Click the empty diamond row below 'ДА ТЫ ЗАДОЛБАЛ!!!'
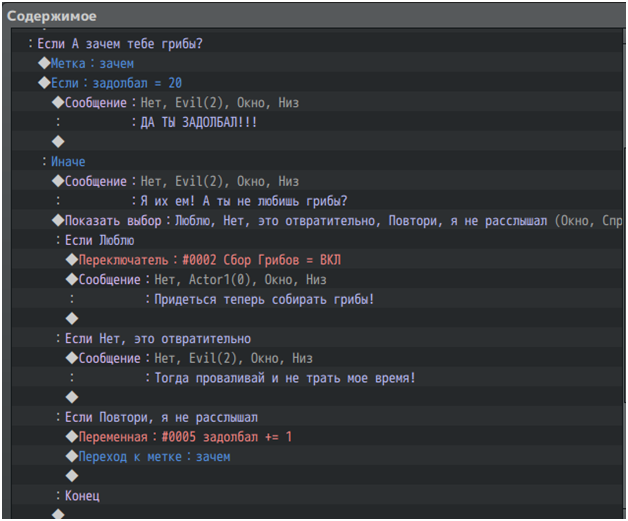 (58, 142)
